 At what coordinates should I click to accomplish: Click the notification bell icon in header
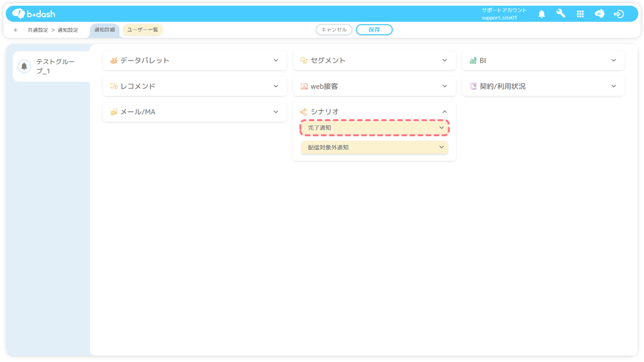[541, 14]
